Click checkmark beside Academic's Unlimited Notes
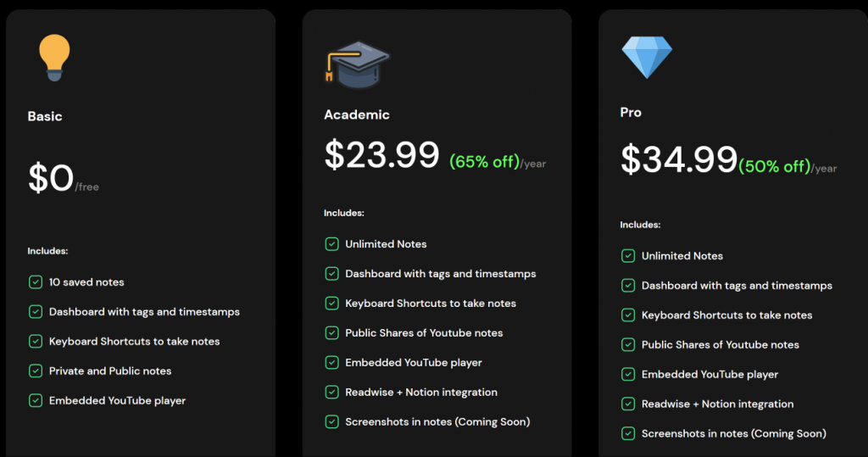 coord(332,244)
